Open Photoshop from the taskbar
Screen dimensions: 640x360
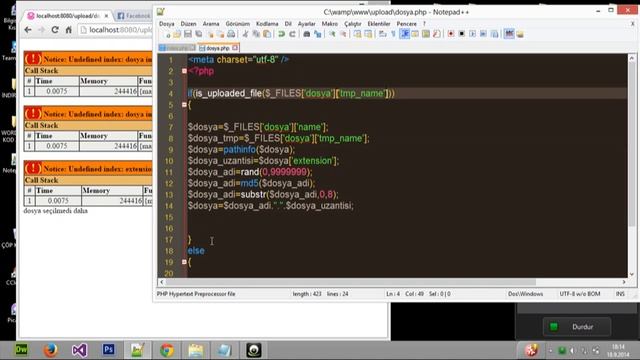(108, 350)
